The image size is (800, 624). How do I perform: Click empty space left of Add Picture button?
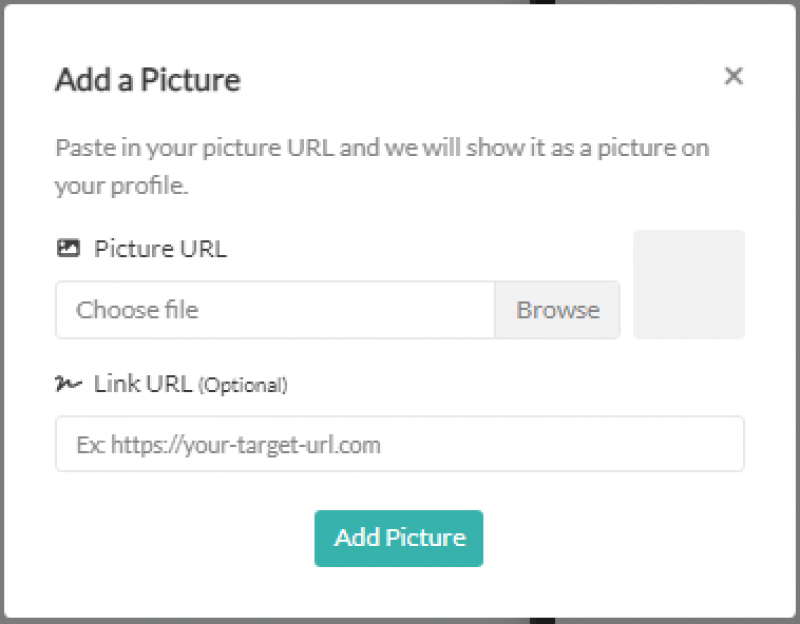point(180,538)
